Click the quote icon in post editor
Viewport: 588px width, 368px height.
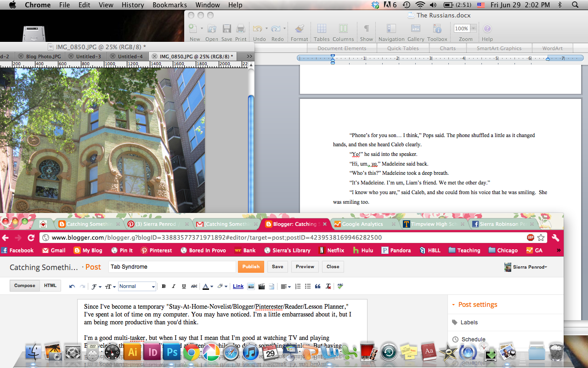point(317,286)
